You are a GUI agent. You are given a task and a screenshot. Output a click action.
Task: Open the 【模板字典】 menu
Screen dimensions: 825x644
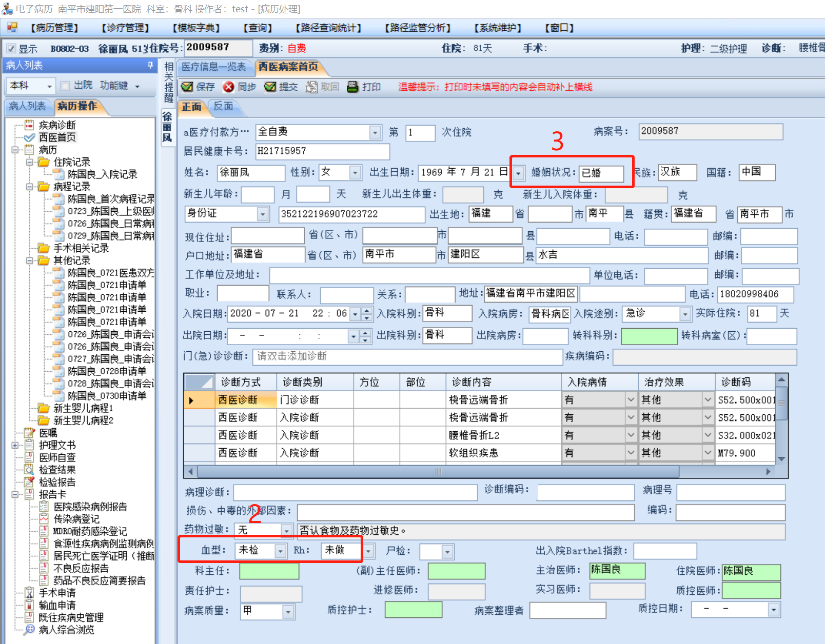click(x=196, y=28)
